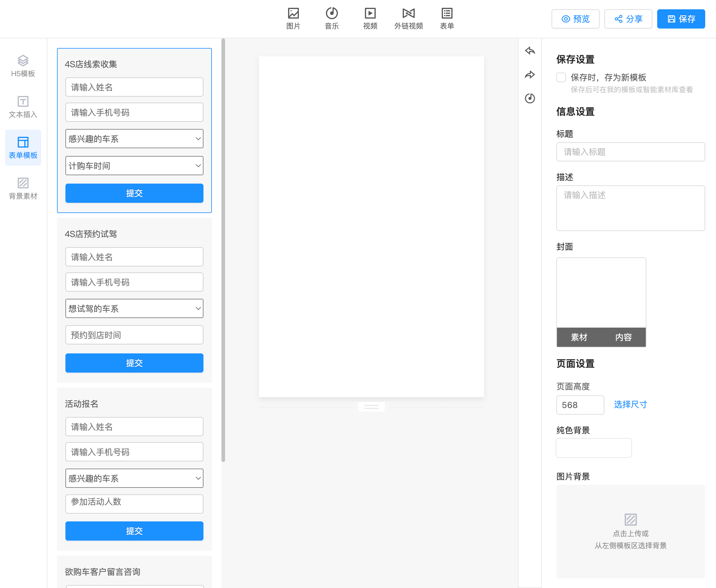Open the 背景素材 sidebar tab
The width and height of the screenshot is (716, 588).
23,188
